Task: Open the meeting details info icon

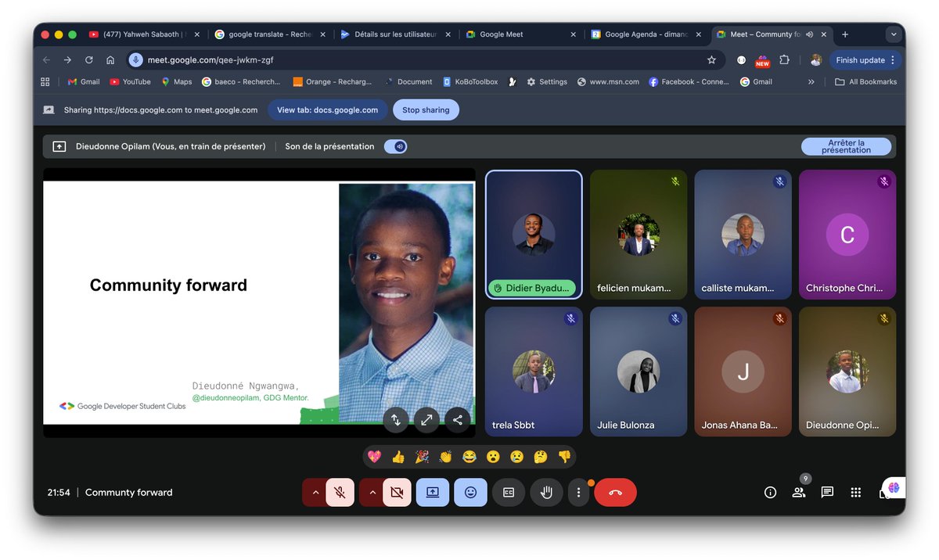Action: click(x=770, y=492)
